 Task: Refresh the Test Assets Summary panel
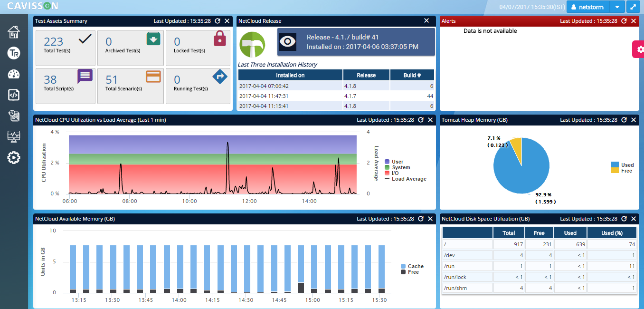(218, 21)
